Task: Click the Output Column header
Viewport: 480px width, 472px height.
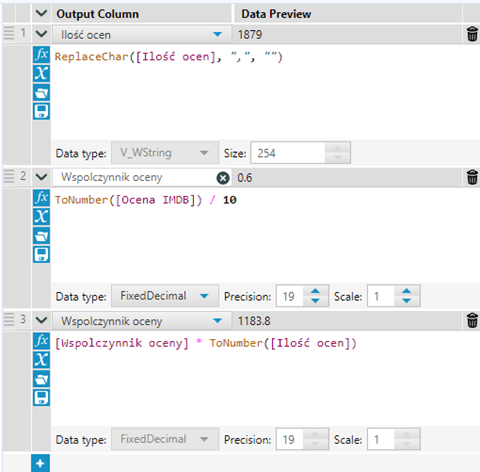Action: pyautogui.click(x=97, y=14)
